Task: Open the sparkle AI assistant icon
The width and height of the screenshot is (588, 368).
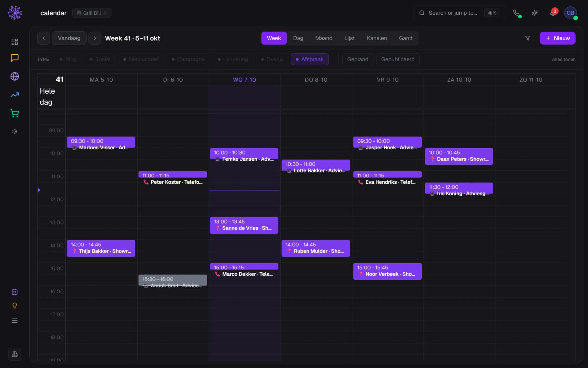Action: [535, 13]
